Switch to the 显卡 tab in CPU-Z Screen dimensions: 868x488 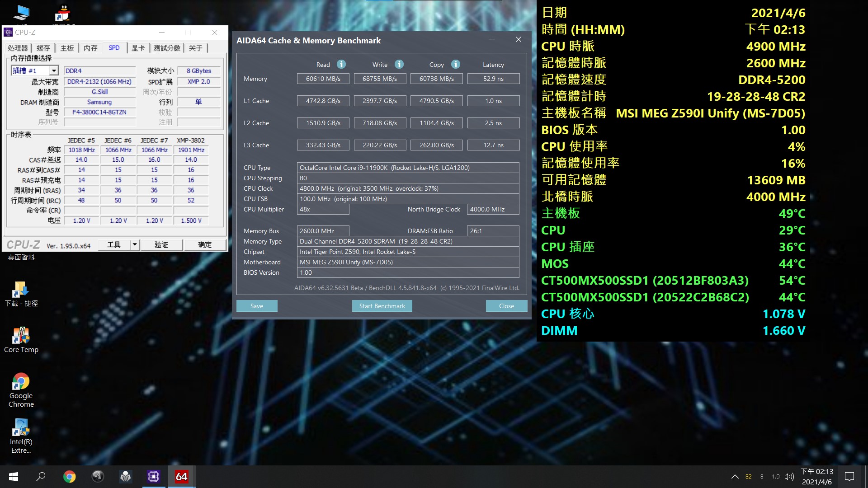click(x=138, y=48)
